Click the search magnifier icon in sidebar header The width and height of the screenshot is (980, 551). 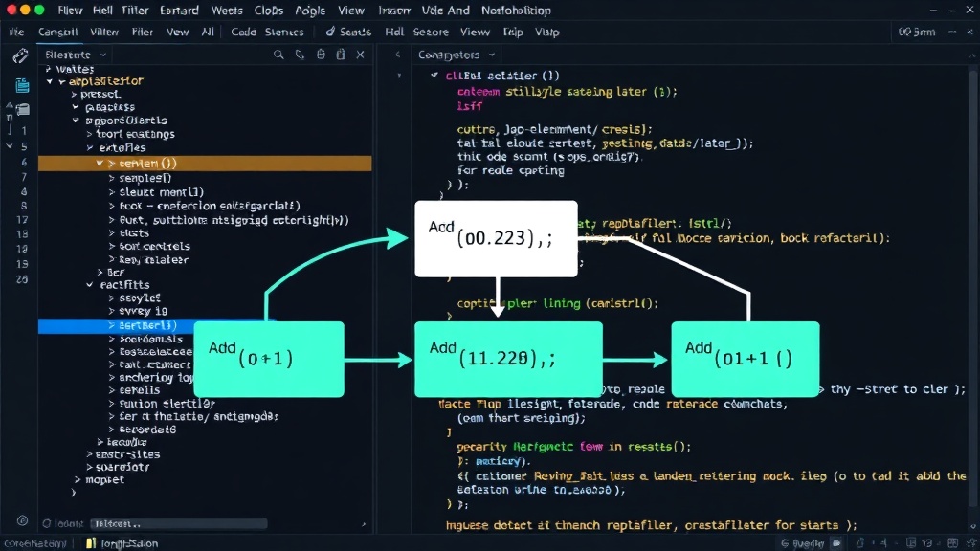(278, 55)
